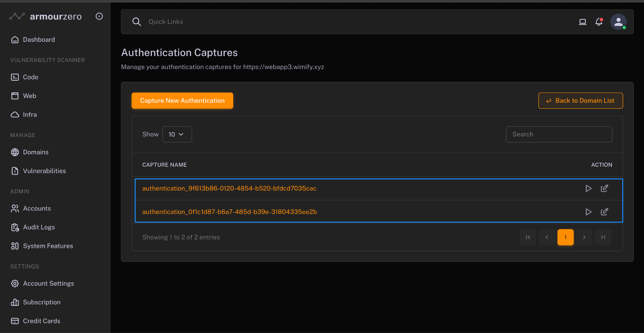Edit the authentication_9f613b86 capture
This screenshot has height=333, width=644.
[x=604, y=189]
